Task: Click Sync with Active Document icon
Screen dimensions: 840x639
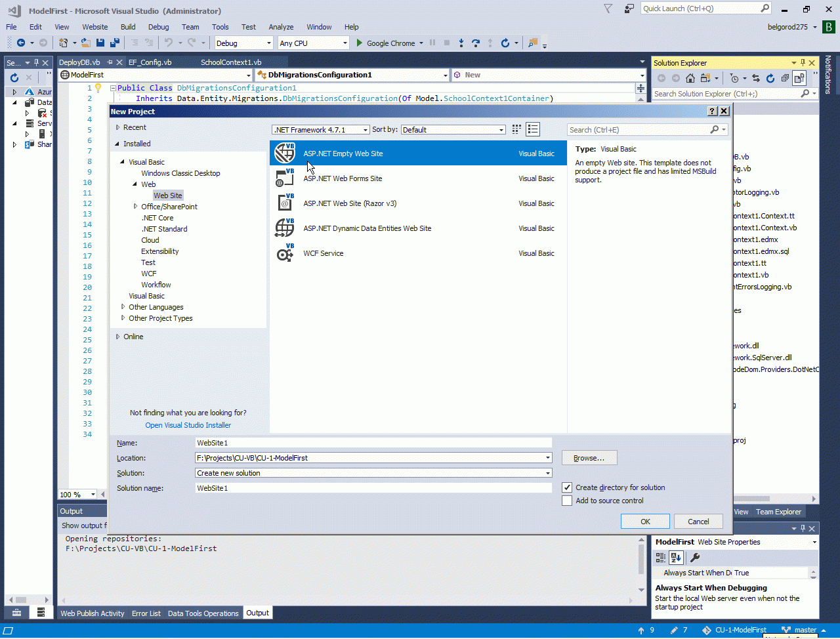Action: pos(755,78)
